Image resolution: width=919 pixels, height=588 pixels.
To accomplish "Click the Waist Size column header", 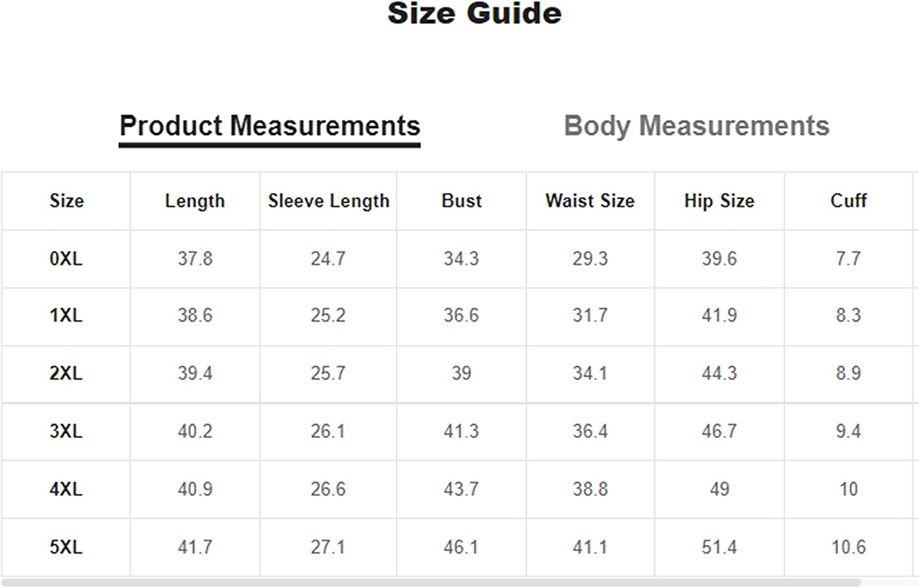I will 590,201.
